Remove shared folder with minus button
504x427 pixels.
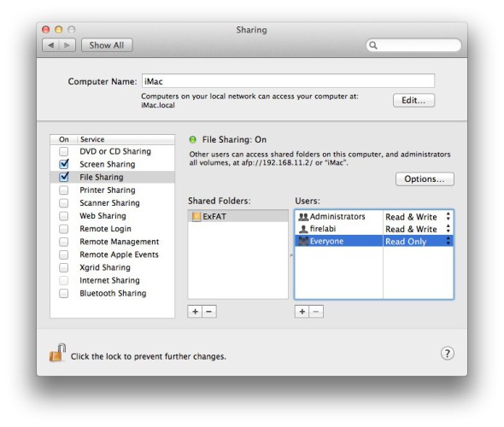(209, 312)
